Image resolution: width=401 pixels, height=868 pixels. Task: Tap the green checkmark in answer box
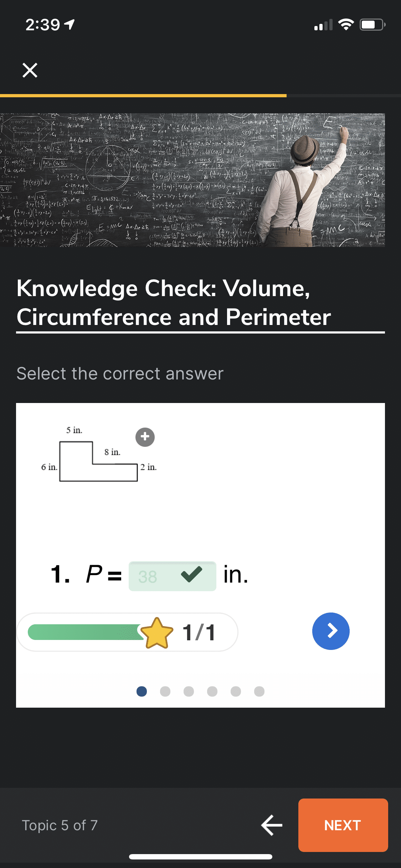(x=191, y=574)
